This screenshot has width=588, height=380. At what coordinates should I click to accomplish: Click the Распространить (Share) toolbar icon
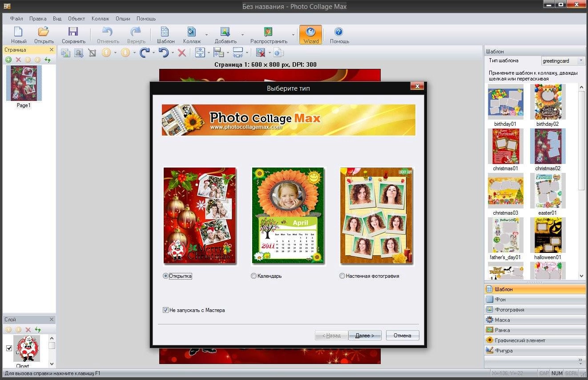[269, 35]
